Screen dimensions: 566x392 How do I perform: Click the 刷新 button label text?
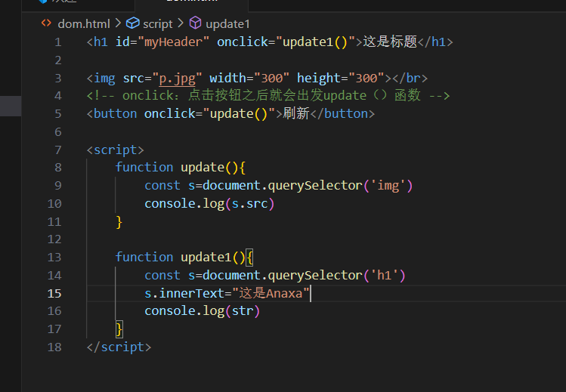coord(296,113)
